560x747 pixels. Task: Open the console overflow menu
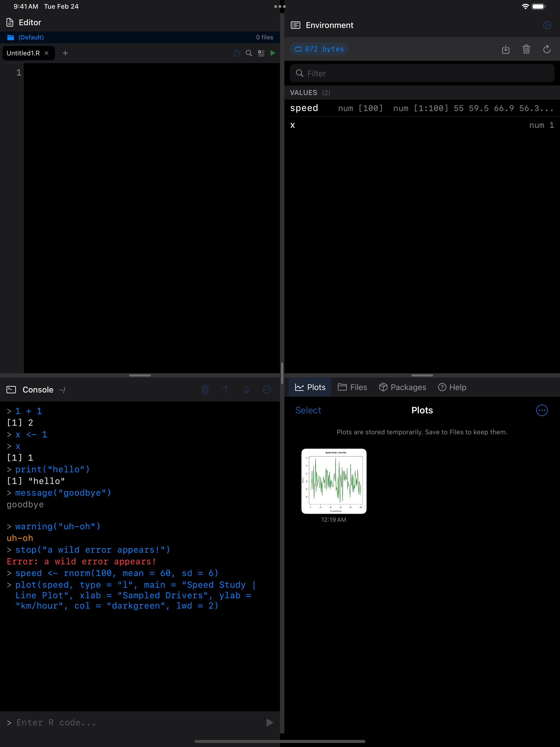coord(267,389)
